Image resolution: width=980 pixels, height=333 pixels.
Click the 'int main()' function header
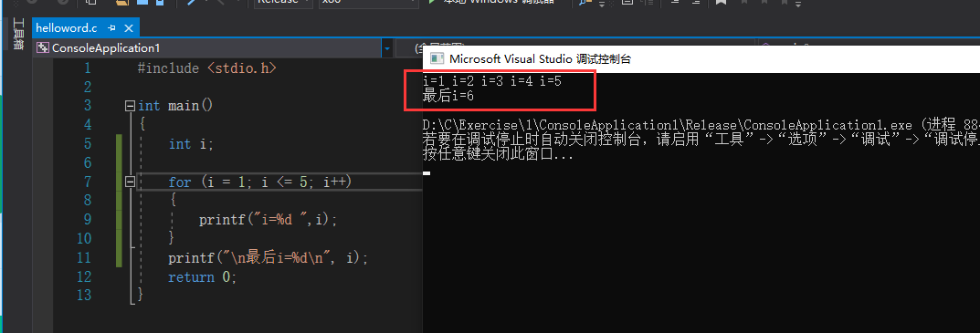pyautogui.click(x=175, y=106)
